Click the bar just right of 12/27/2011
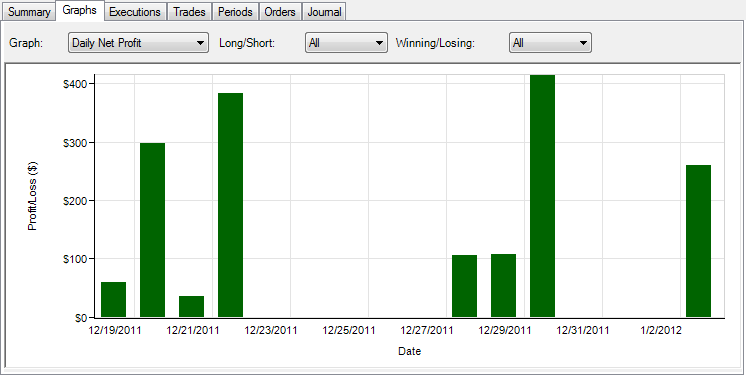746x376 pixels. click(464, 286)
